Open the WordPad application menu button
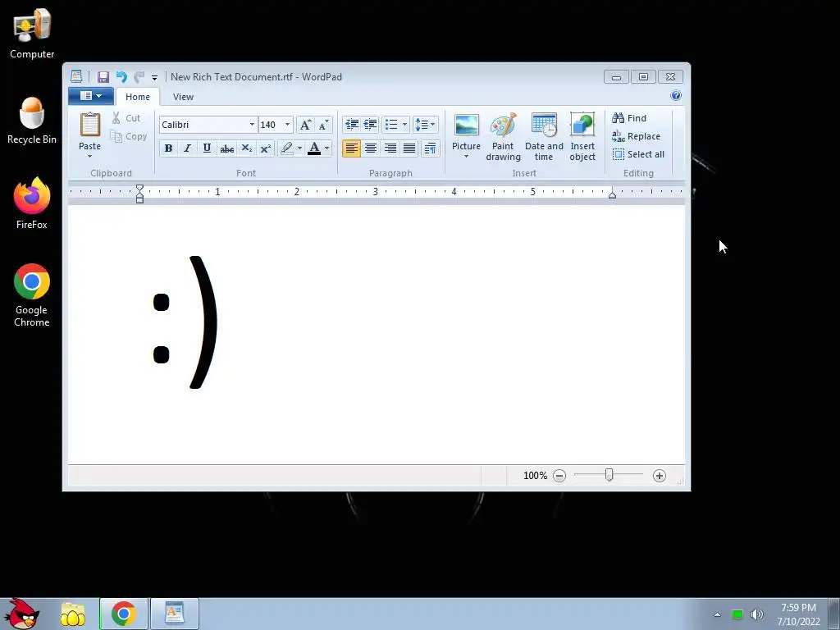 point(90,96)
